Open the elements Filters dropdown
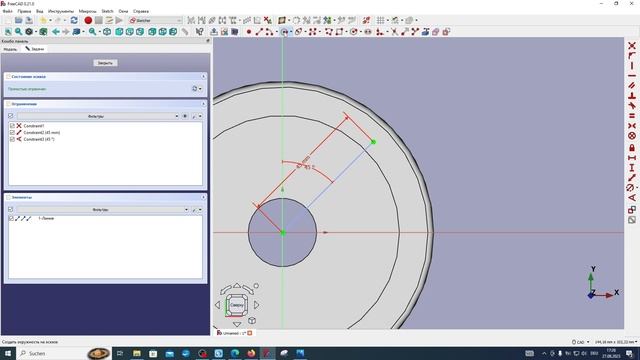Screen dimensions: 640x360 (102, 209)
